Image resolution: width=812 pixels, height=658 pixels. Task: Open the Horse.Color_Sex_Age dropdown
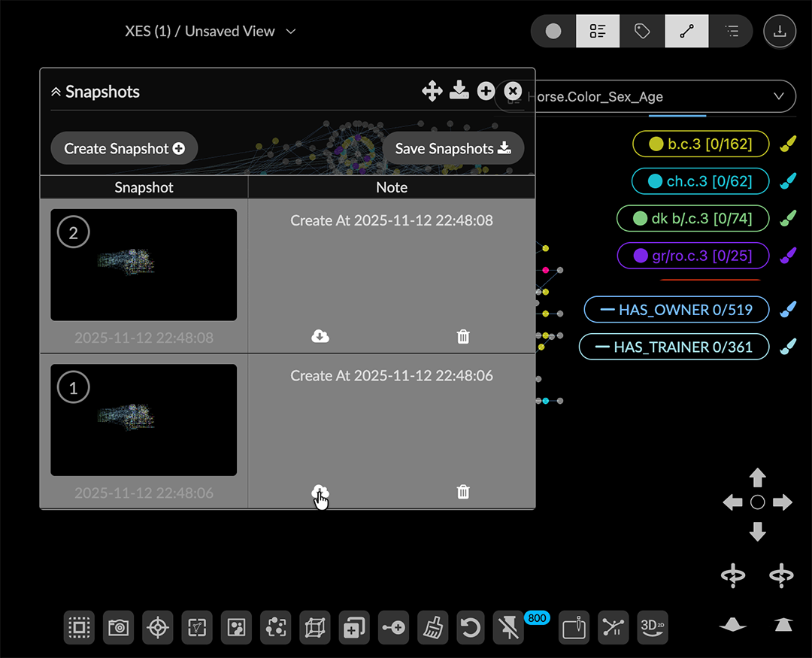[x=779, y=97]
